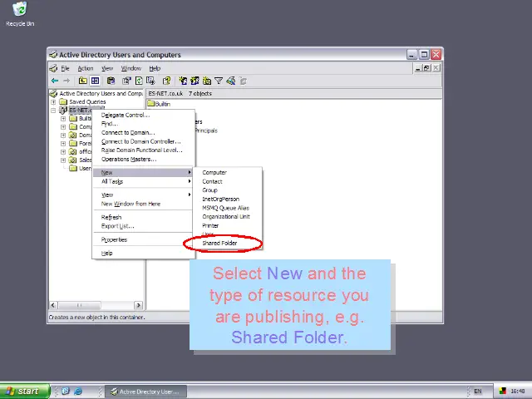Click the tree pane scrollbar left arrow

(x=53, y=305)
